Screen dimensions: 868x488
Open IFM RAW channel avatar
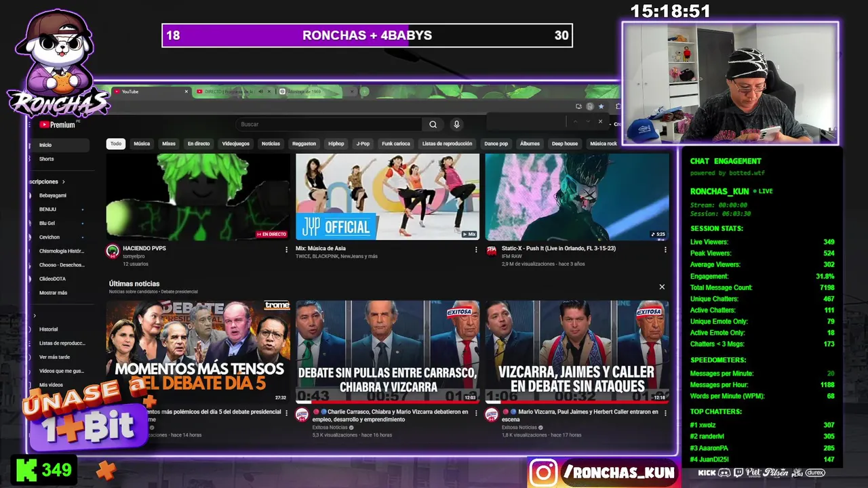click(492, 251)
